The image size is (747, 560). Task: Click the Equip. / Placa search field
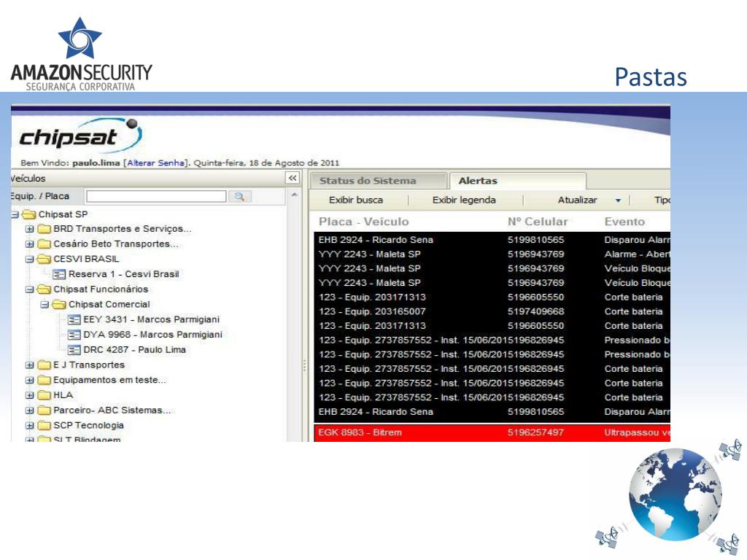[x=156, y=196]
